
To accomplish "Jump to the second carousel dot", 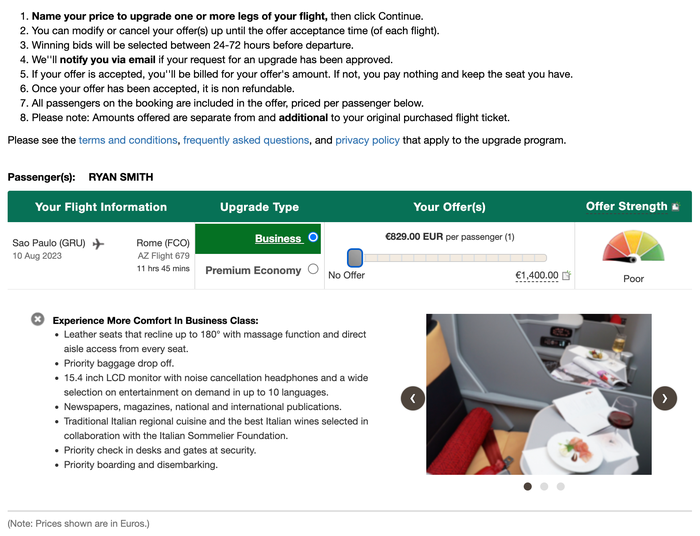I will 544,486.
